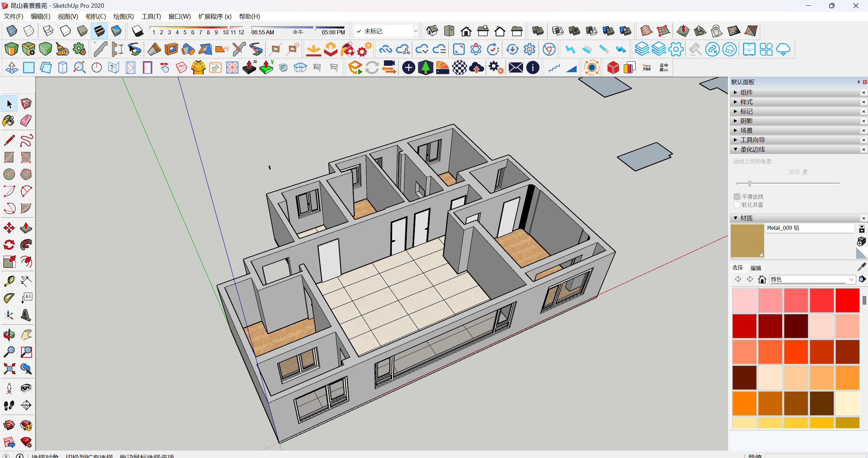Select the Rotate tool
This screenshot has width=868, height=458.
[9, 244]
